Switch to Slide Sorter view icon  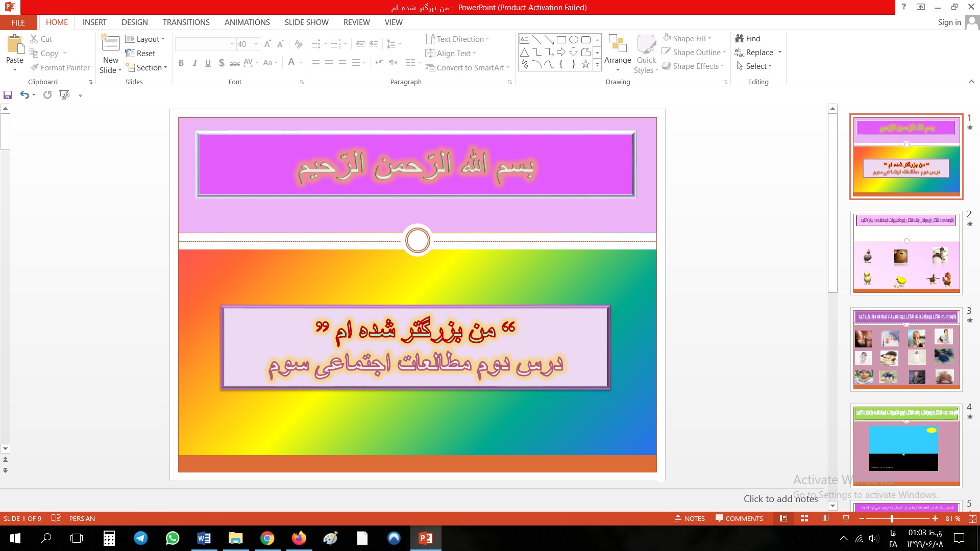click(804, 518)
